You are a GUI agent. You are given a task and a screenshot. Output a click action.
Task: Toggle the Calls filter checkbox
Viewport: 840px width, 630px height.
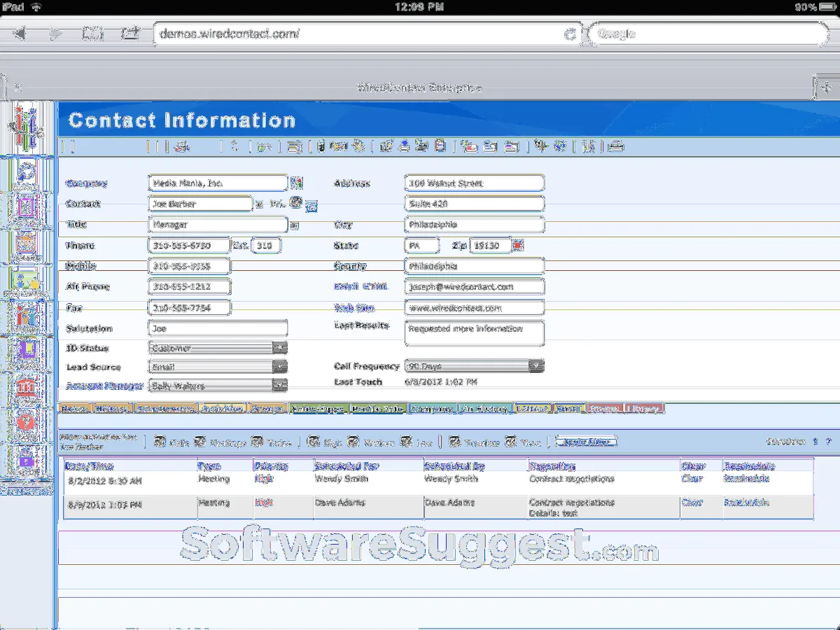pos(159,442)
